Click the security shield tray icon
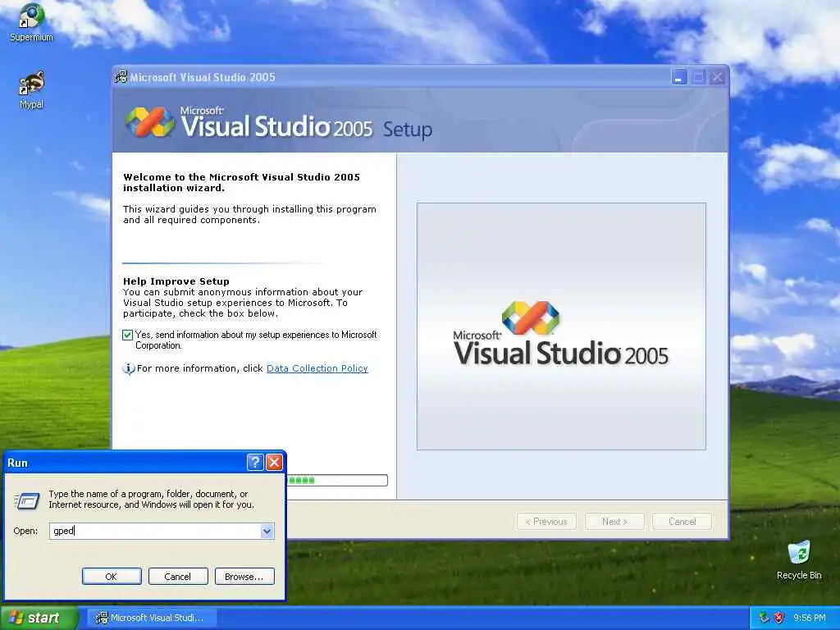 (779, 618)
